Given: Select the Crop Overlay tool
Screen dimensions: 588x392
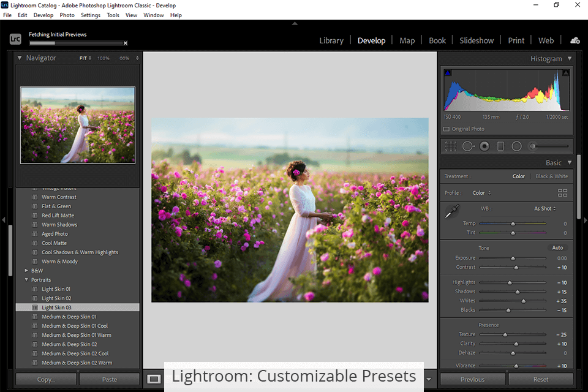Looking at the screenshot, I should click(x=450, y=146).
